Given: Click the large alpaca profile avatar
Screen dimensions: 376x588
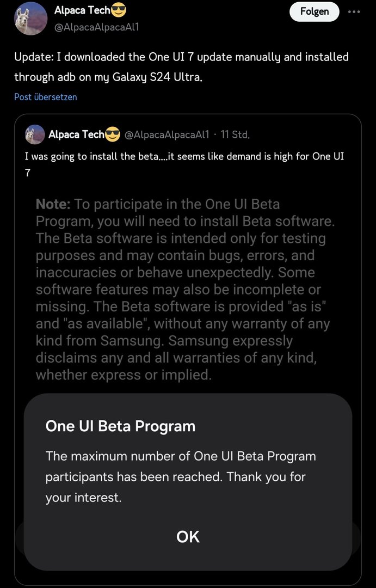Looking at the screenshot, I should [x=30, y=19].
